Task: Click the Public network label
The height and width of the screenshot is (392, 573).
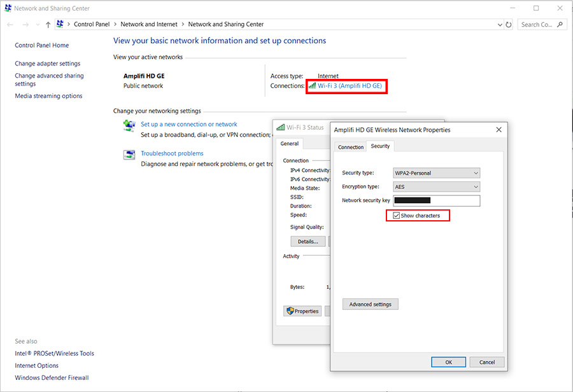Action: point(143,86)
